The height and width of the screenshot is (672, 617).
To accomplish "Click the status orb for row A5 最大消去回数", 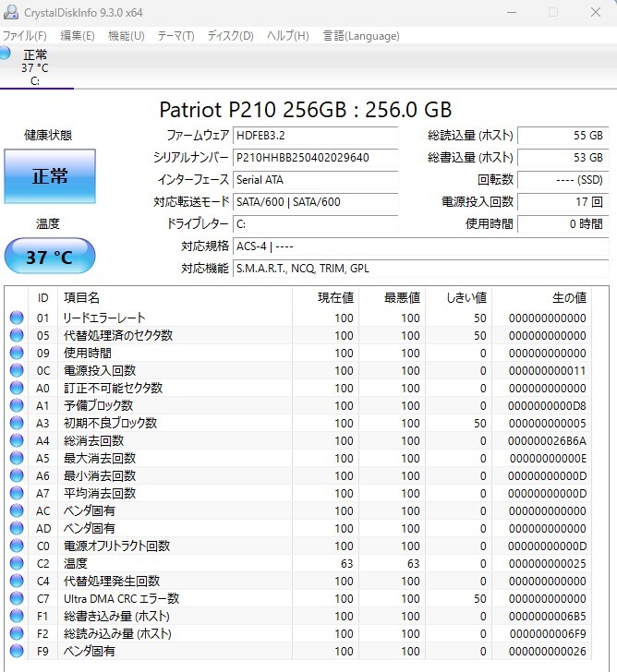I will tap(17, 458).
